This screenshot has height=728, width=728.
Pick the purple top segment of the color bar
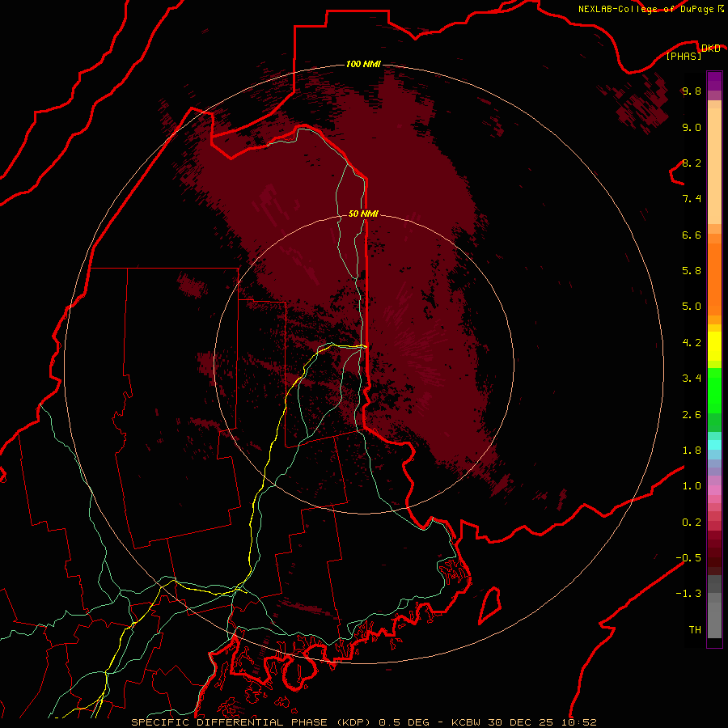tap(714, 81)
